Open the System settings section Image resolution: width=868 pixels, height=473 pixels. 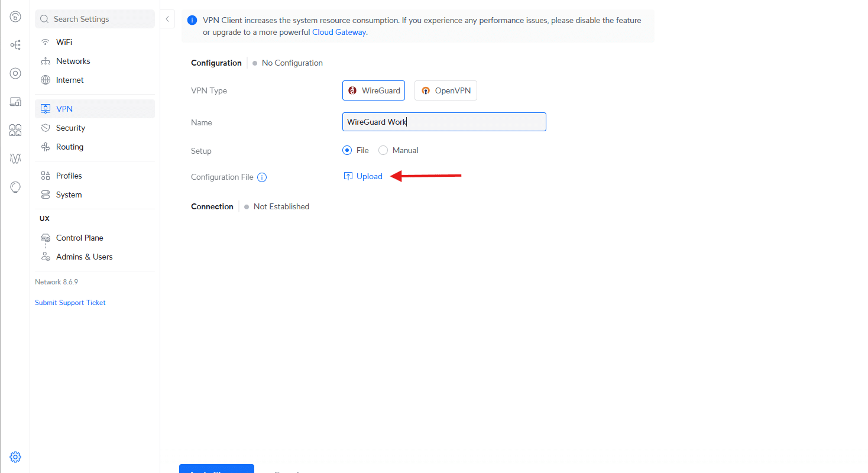(95, 195)
